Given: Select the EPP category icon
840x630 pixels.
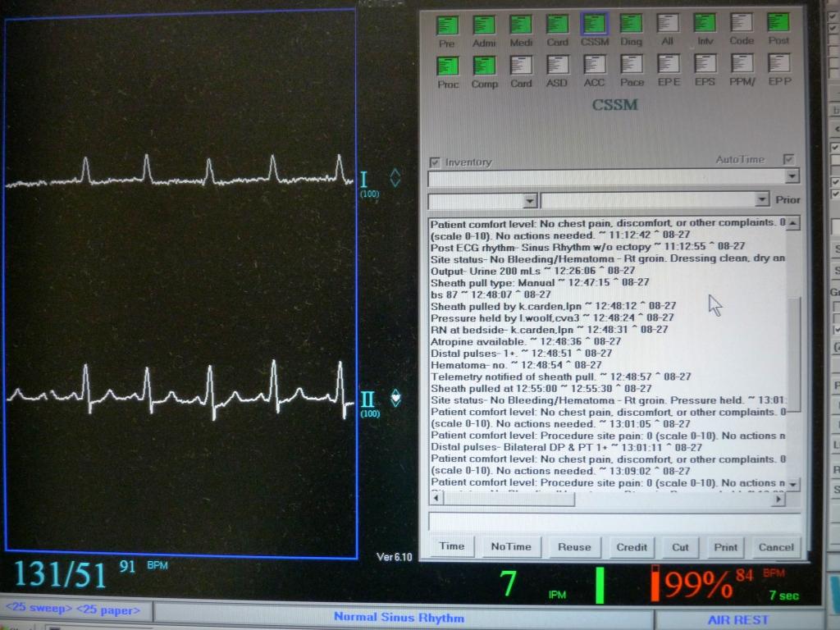Looking at the screenshot, I should tap(779, 64).
